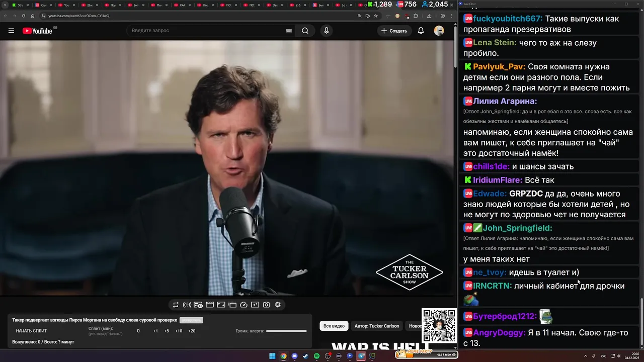Click the volume booster waves icon
Viewport: 644px width, 362px height.
pos(187,305)
